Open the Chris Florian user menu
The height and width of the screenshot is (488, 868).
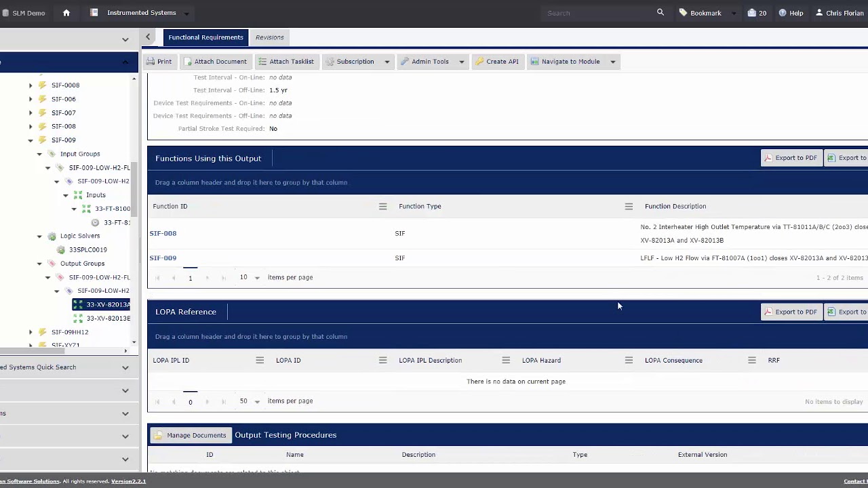(840, 13)
